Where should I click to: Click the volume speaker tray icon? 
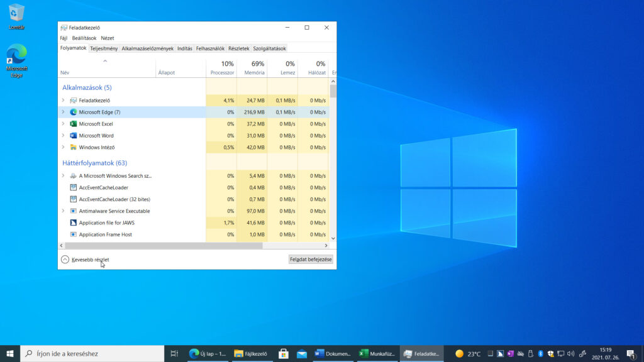tap(570, 353)
